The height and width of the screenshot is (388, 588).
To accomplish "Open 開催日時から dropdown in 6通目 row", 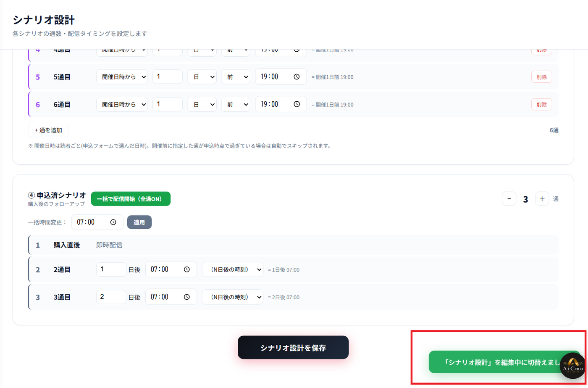I will pyautogui.click(x=122, y=104).
